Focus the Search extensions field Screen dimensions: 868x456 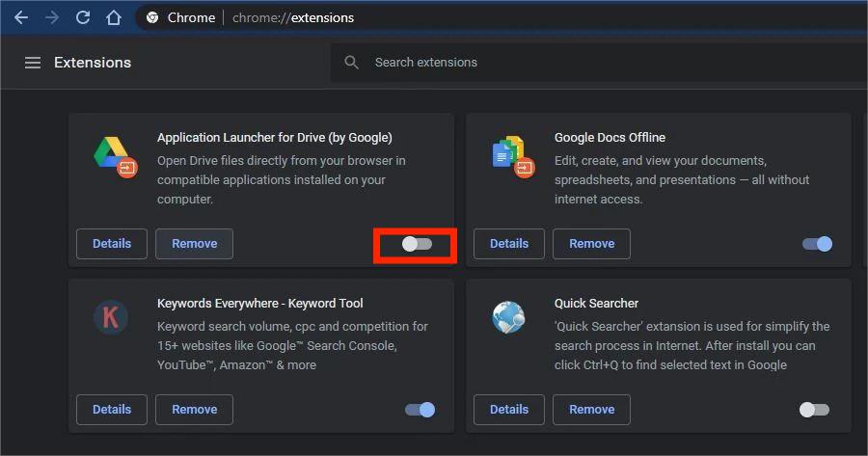pos(599,63)
